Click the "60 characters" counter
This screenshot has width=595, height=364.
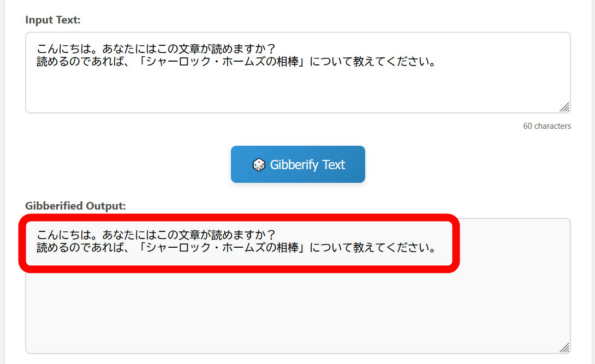point(546,126)
